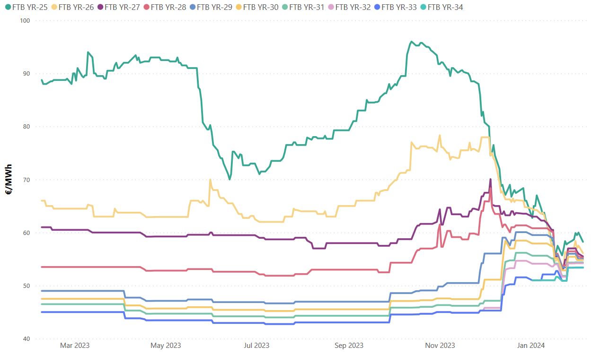Viewport: 591px width, 364px height.
Task: Click the Mar 2023 x-axis label
Action: point(75,346)
